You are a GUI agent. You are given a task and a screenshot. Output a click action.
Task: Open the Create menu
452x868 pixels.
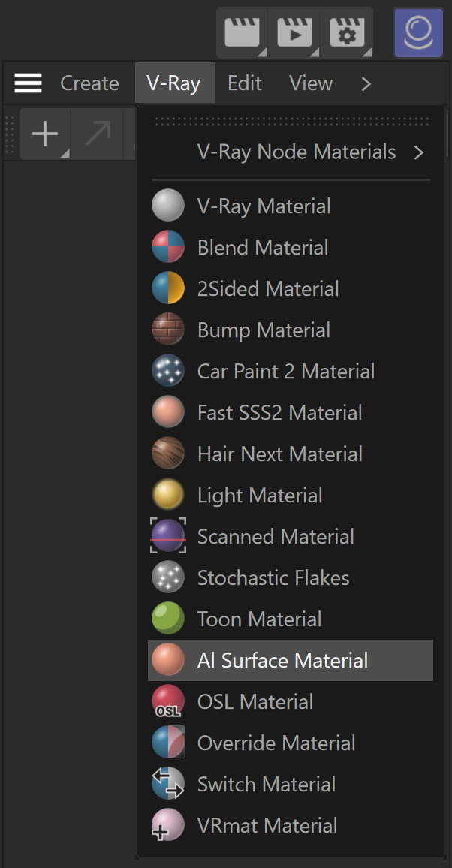(x=89, y=83)
